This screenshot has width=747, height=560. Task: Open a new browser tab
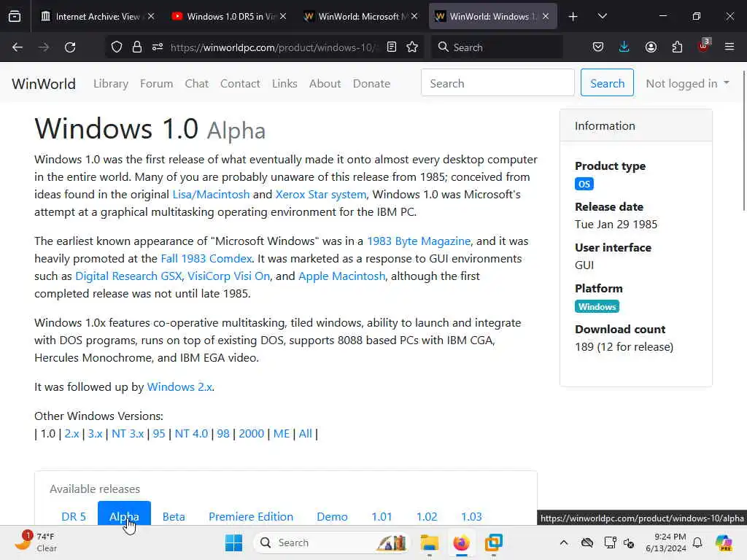tap(573, 17)
